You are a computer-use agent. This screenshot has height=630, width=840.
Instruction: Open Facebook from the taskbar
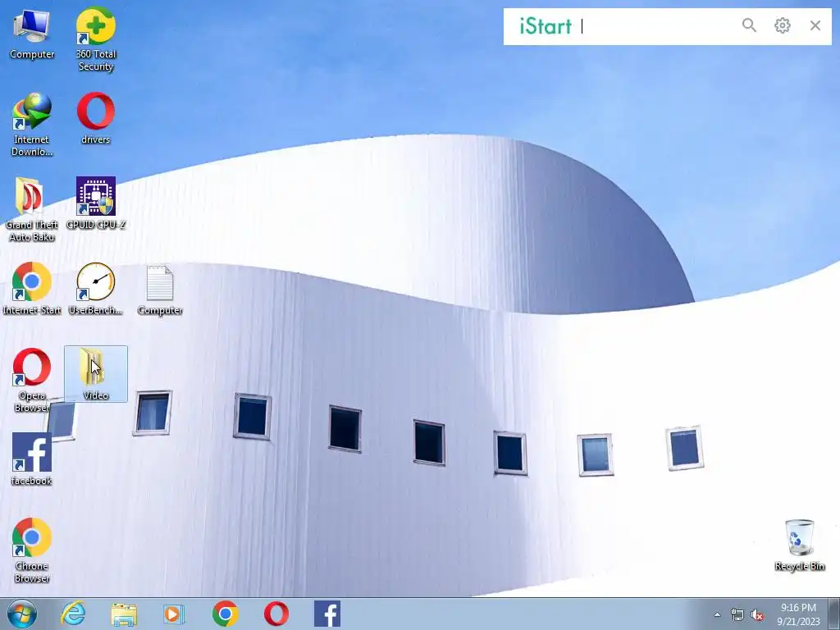coord(327,614)
